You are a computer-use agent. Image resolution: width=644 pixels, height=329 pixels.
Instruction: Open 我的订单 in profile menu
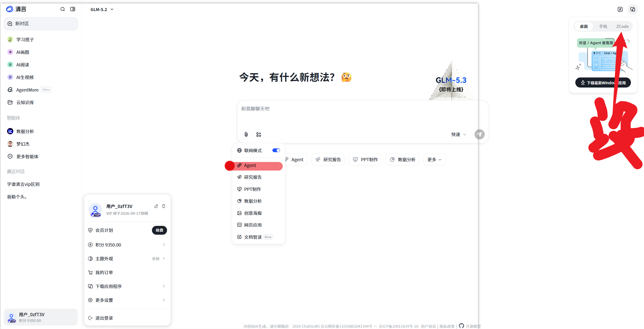[127, 272]
